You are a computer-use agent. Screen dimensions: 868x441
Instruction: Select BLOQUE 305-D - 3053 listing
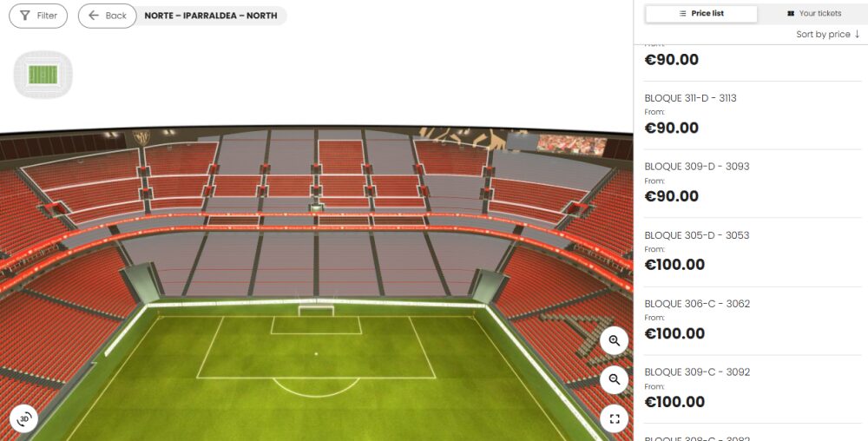(x=753, y=253)
